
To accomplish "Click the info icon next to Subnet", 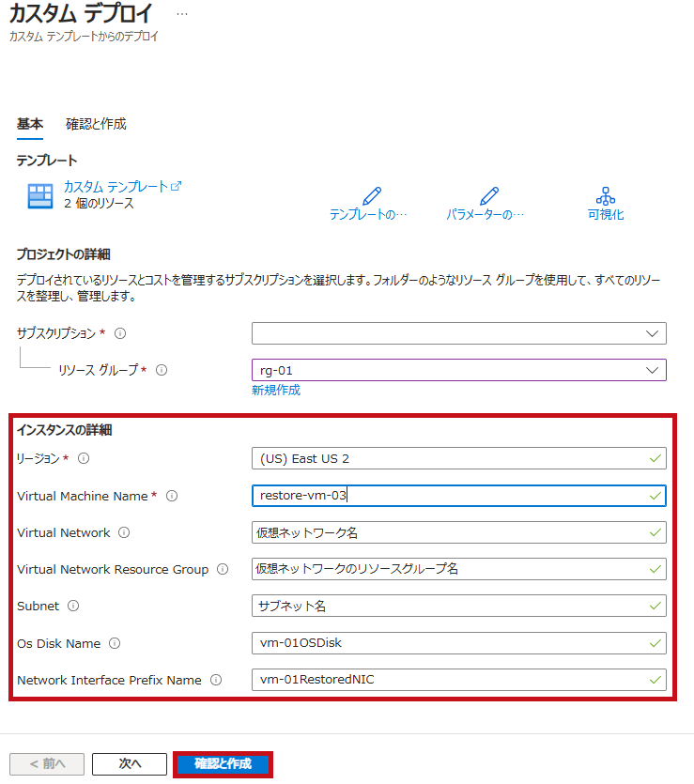I will (x=73, y=606).
